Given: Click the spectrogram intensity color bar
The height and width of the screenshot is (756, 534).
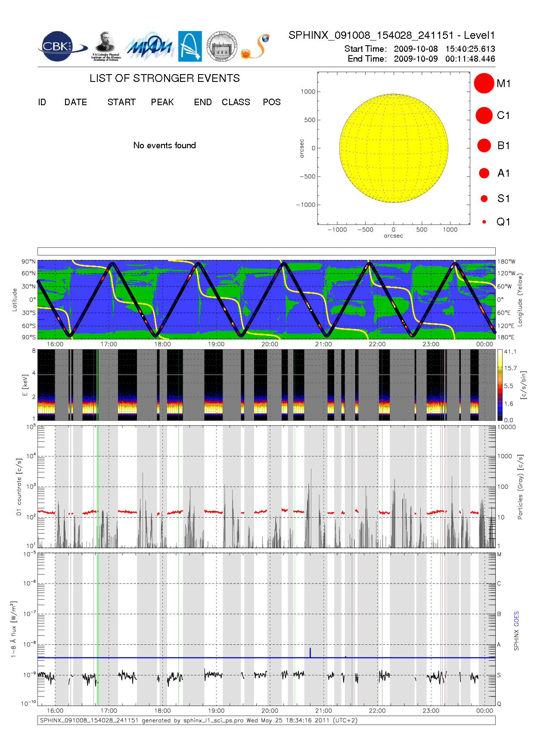Looking at the screenshot, I should click(x=500, y=385).
